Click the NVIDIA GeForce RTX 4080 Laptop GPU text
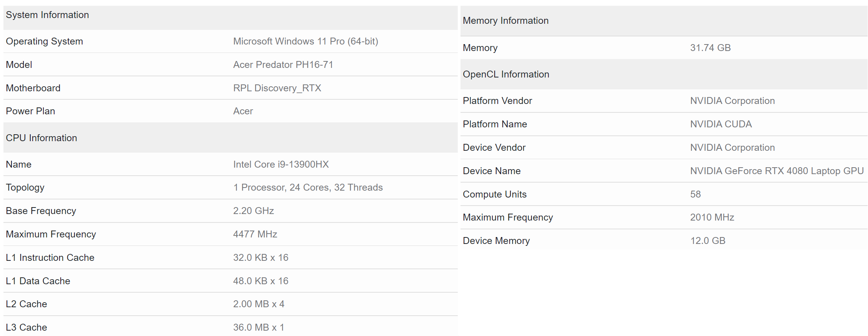The width and height of the screenshot is (868, 336). click(x=777, y=171)
